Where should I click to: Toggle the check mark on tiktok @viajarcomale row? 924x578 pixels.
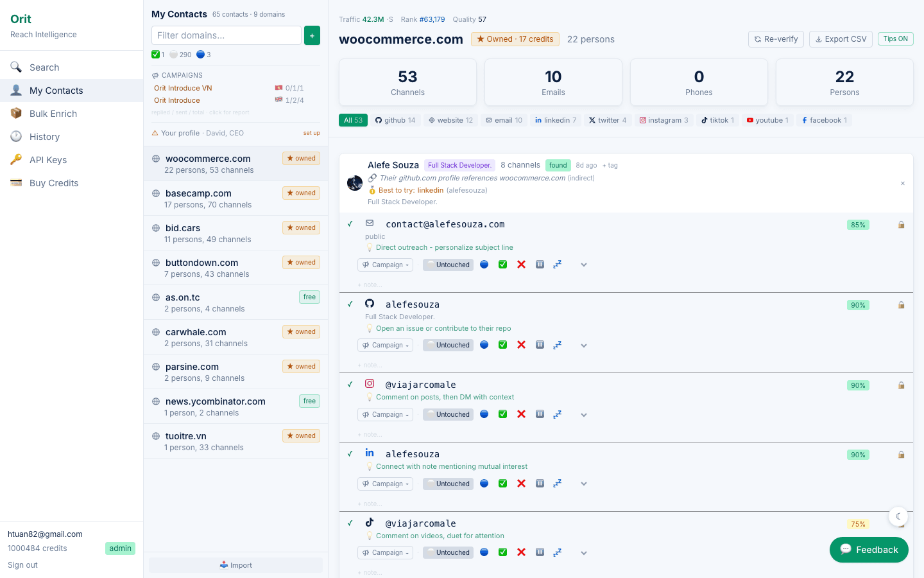(x=350, y=523)
